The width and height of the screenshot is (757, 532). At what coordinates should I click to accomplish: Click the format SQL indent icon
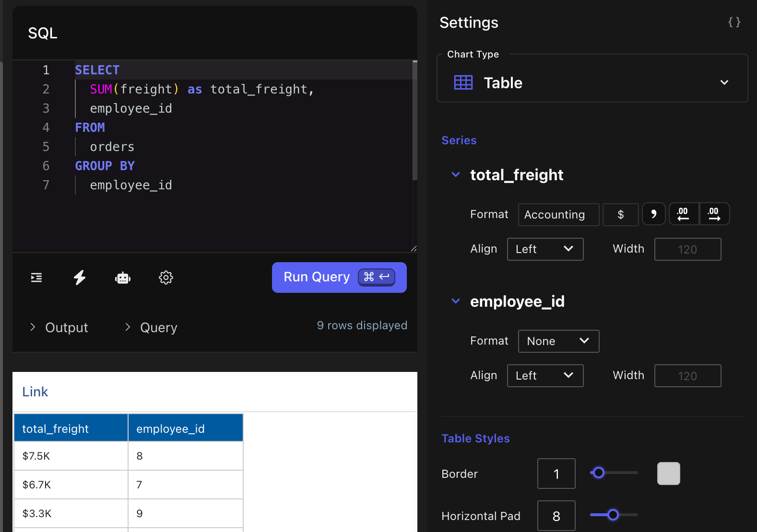point(36,278)
